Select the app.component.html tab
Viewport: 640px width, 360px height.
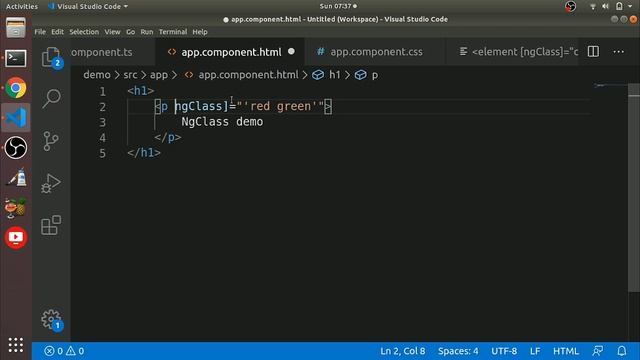(231, 52)
